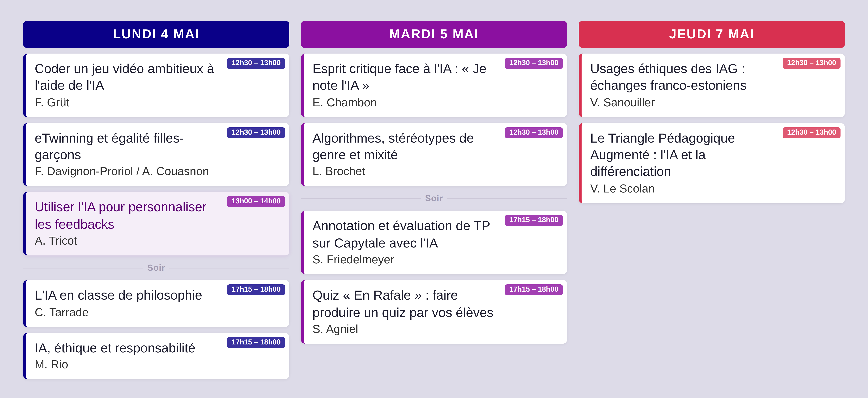Viewport: 868px width, 398px height.
Task: Open "Annotation et évaluation de TP" session title
Action: coord(401,234)
